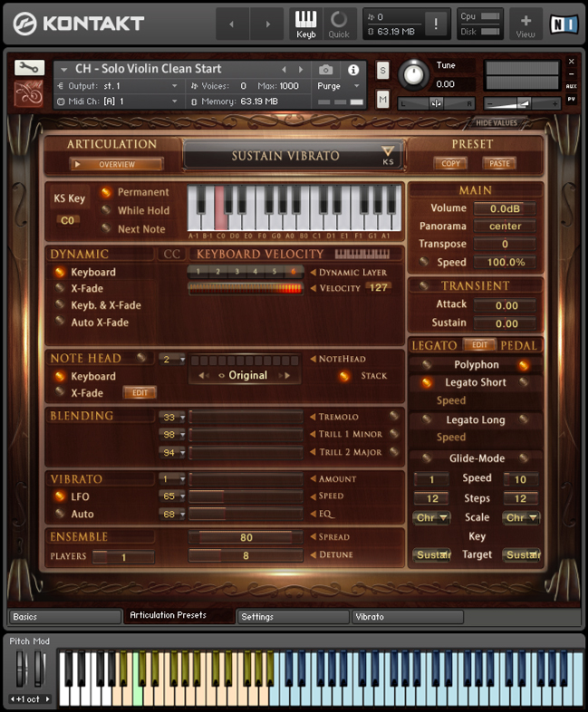Toggle the NoteHead Stack option
Viewport: 588px width, 712px height.
(344, 376)
